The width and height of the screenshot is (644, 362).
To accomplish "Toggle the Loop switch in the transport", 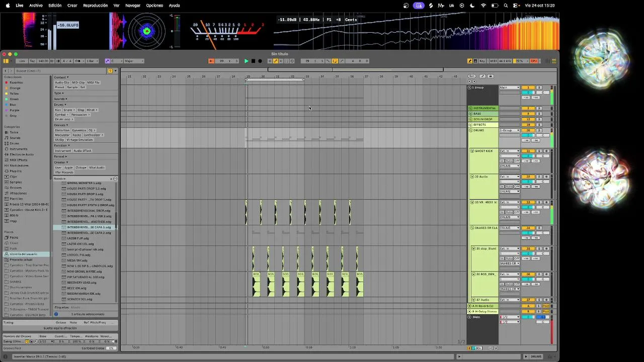I will pos(335,61).
